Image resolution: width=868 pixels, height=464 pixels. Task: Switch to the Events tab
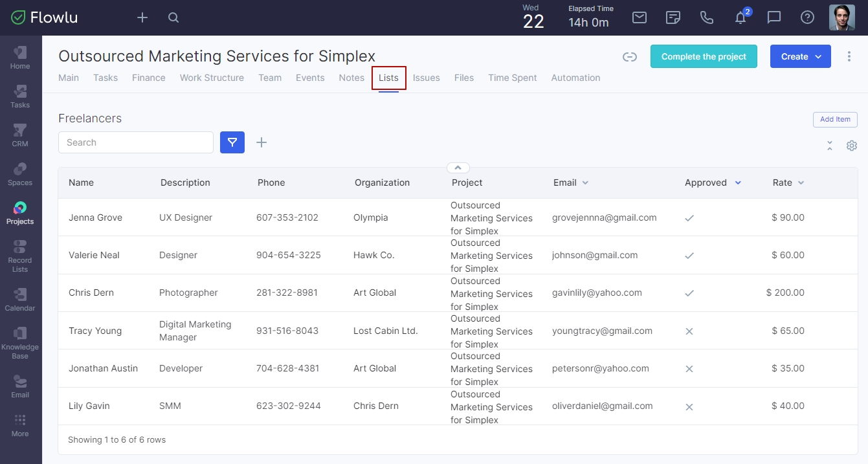click(x=310, y=78)
